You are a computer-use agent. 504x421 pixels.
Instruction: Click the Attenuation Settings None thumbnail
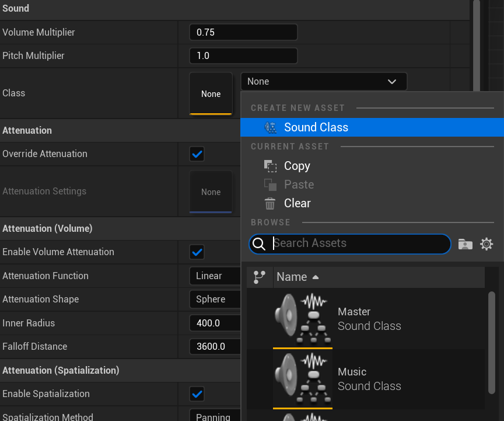[x=211, y=192]
